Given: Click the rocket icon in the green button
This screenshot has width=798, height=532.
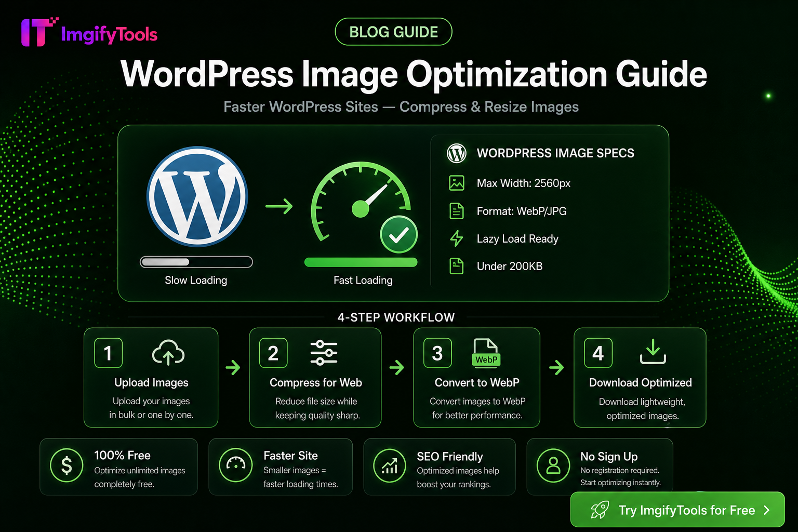Looking at the screenshot, I should coord(599,510).
